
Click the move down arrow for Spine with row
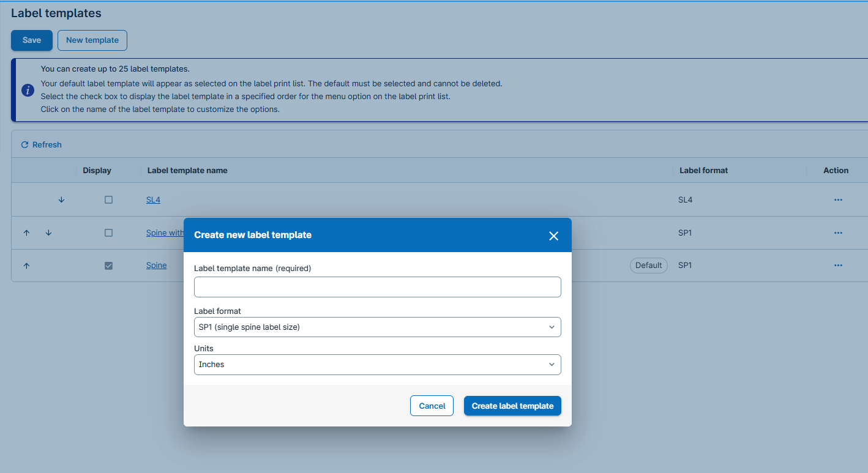(49, 233)
